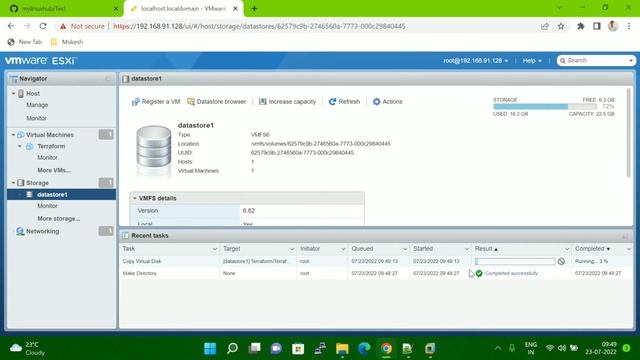Go back in browser history
The image size is (640, 360).
point(11,26)
